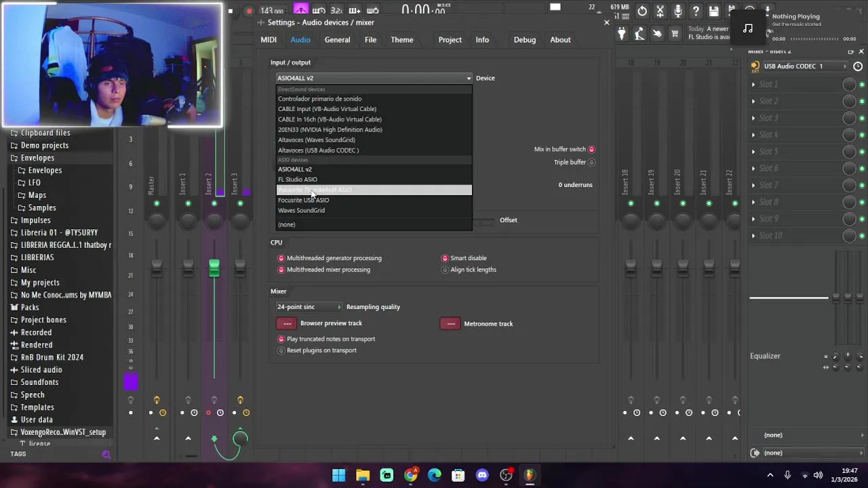Screen dimensions: 868x488
Task: Select FL Studio ASIO device
Action: coord(374,180)
